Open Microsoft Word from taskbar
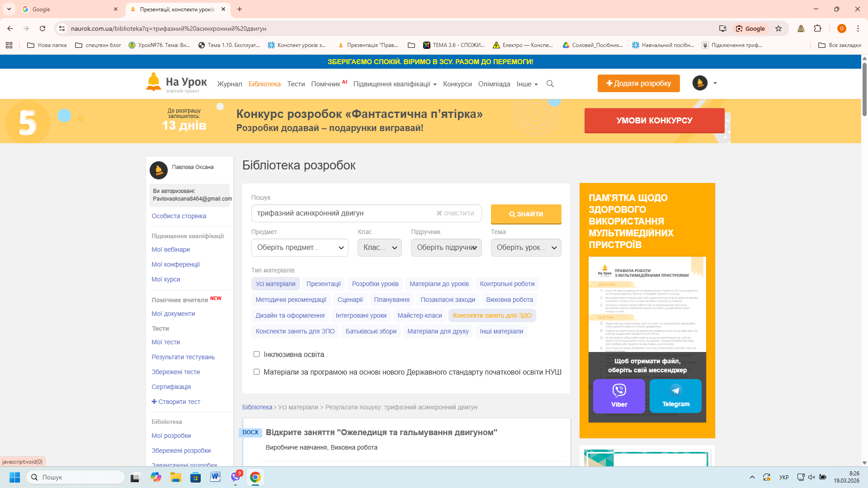The width and height of the screenshot is (868, 488). click(x=215, y=477)
